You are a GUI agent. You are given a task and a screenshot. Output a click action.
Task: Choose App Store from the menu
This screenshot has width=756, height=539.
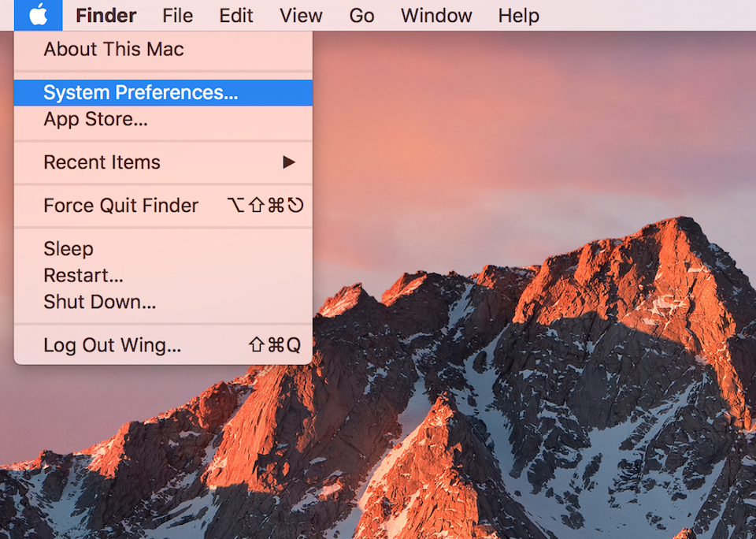(x=95, y=120)
